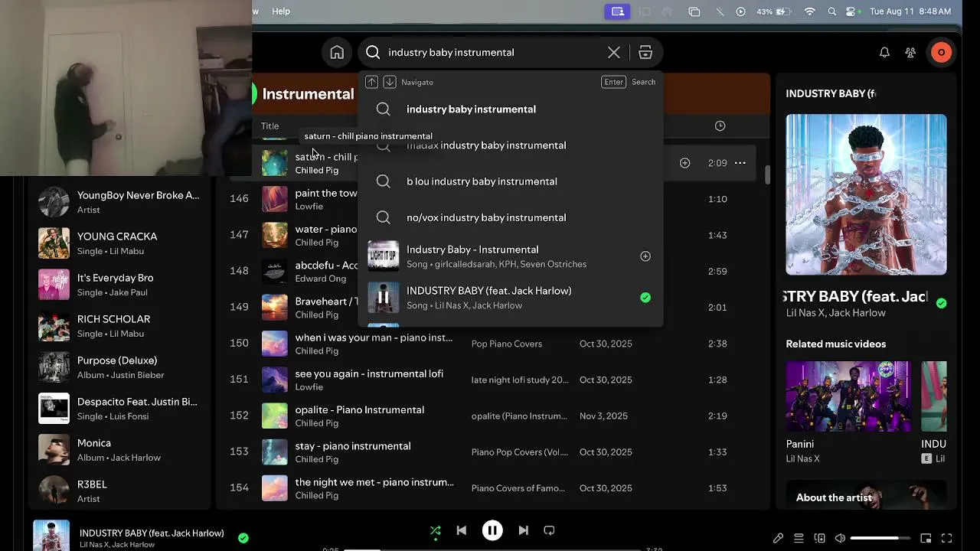Image resolution: width=980 pixels, height=551 pixels.
Task: Click the INDUSTRY BABY album art in side panel
Action: (866, 194)
